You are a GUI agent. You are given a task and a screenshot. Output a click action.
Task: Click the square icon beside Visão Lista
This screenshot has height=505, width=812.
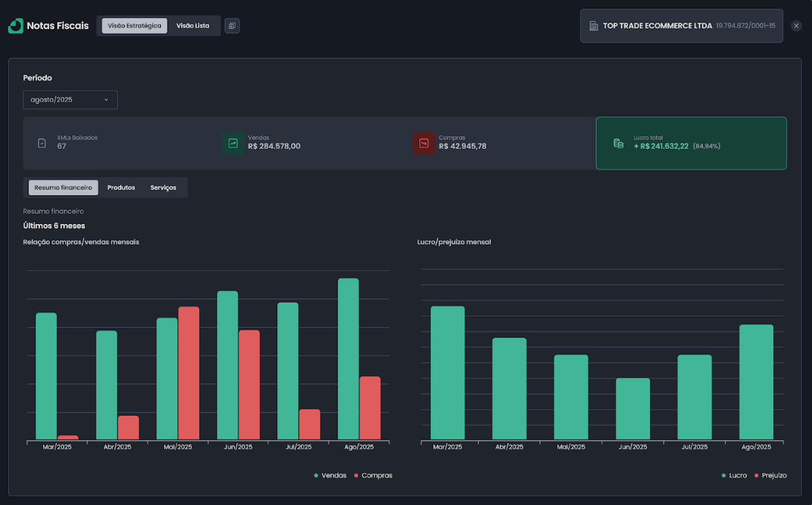pyautogui.click(x=232, y=26)
